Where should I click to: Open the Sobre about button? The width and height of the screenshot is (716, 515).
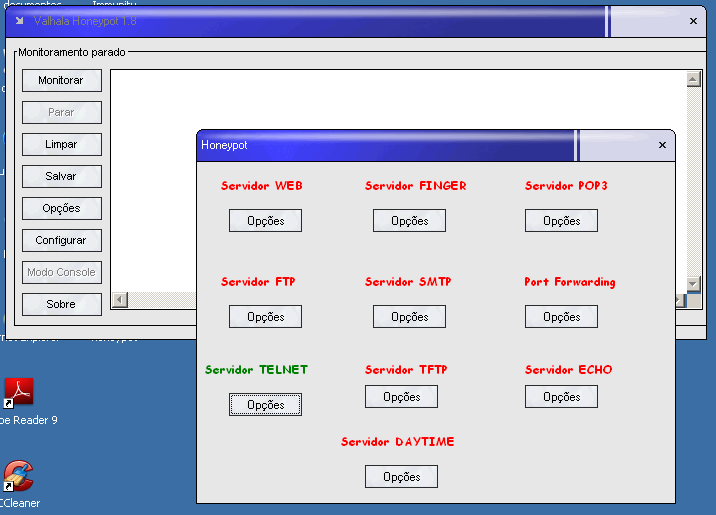pos(62,304)
